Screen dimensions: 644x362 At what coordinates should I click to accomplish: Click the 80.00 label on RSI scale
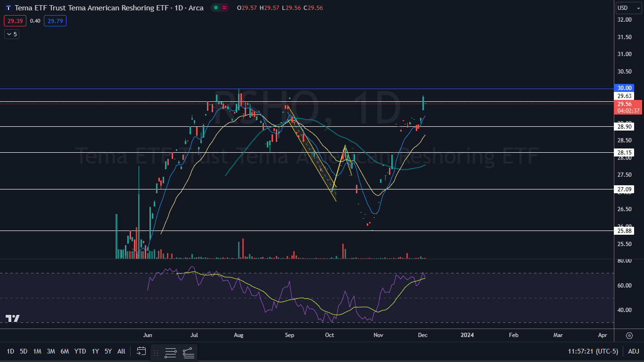pos(624,261)
